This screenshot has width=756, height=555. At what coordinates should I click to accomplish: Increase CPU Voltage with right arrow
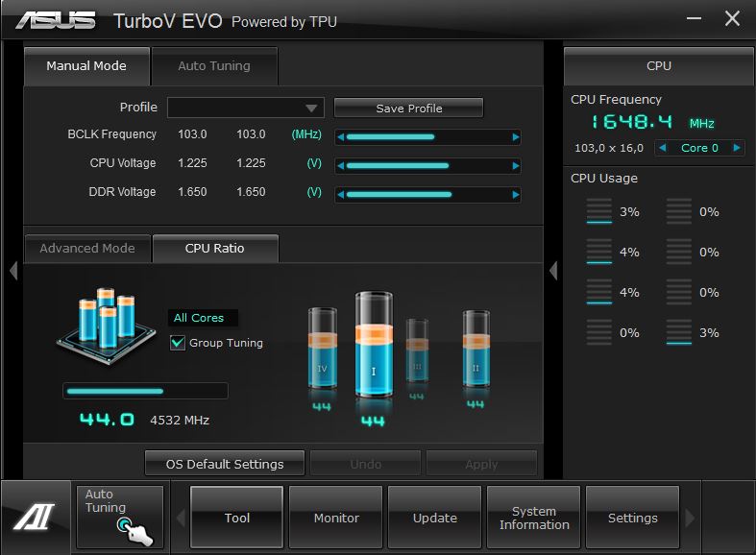(516, 166)
